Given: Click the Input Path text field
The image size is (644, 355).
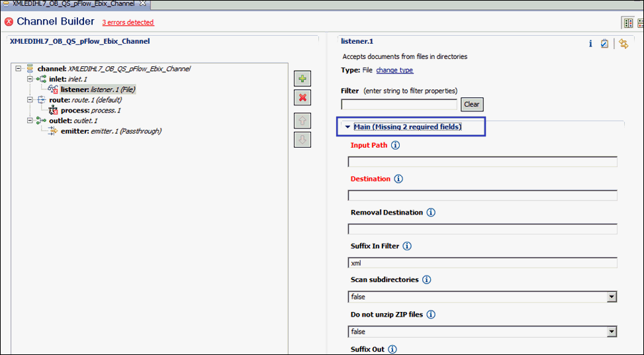Looking at the screenshot, I should point(483,162).
